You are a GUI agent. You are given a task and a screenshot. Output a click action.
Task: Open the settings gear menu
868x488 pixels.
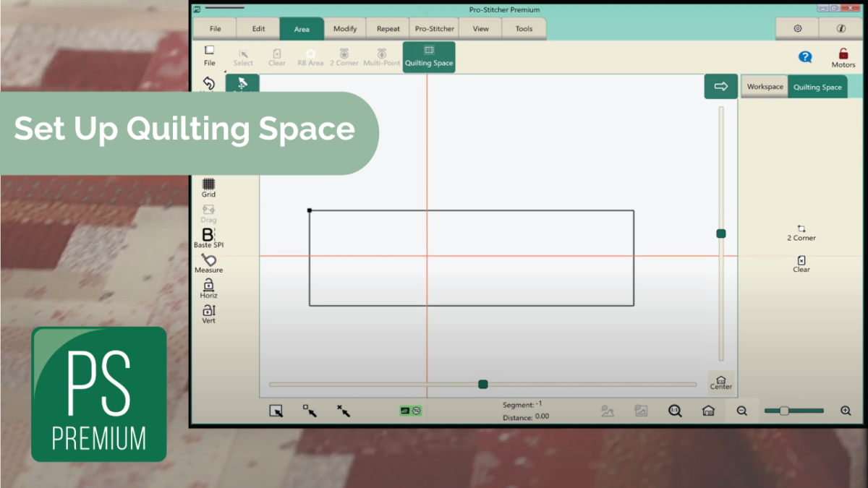pos(796,28)
